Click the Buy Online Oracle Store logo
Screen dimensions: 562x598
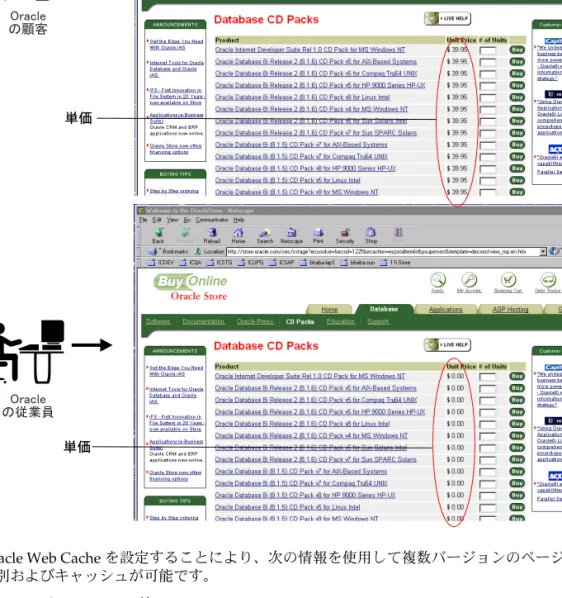coord(191,287)
